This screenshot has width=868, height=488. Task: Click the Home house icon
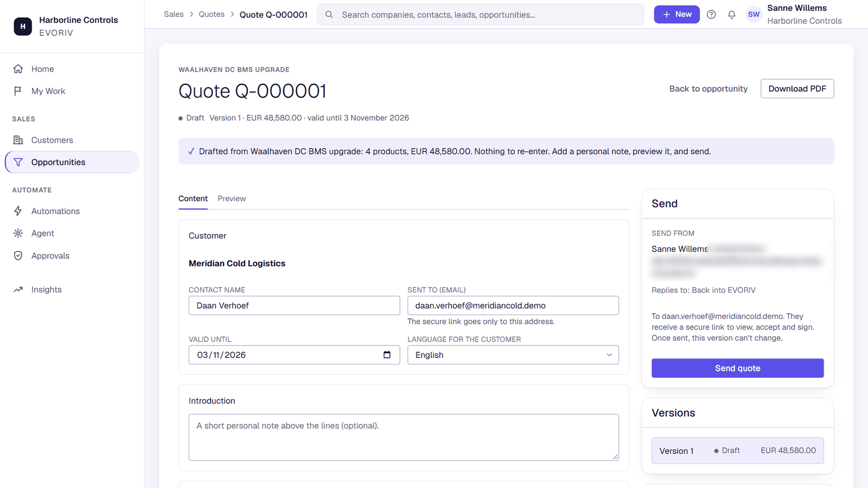click(18, 69)
